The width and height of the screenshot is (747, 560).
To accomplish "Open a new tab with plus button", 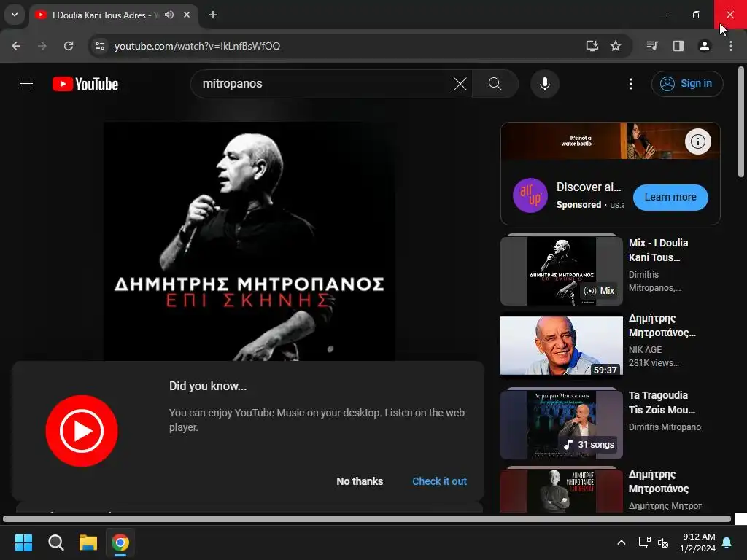I will pos(213,15).
